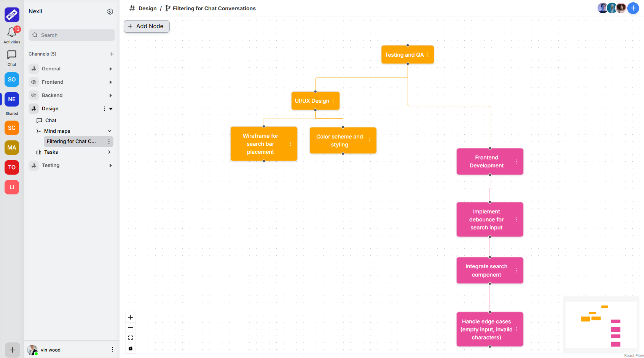
Task: Open the Activities notification bell
Action: tap(12, 33)
